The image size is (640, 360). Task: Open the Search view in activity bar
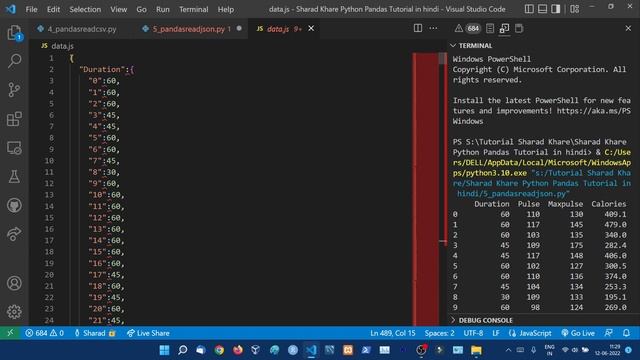pyautogui.click(x=14, y=61)
